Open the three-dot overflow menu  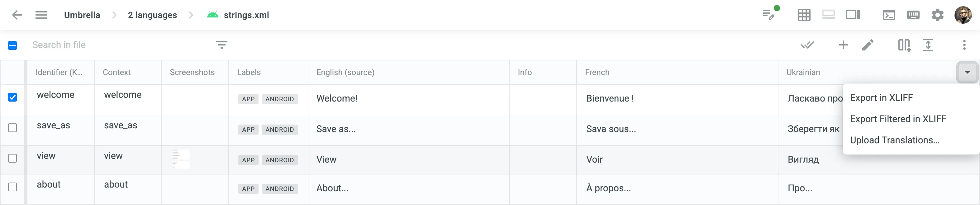click(964, 45)
